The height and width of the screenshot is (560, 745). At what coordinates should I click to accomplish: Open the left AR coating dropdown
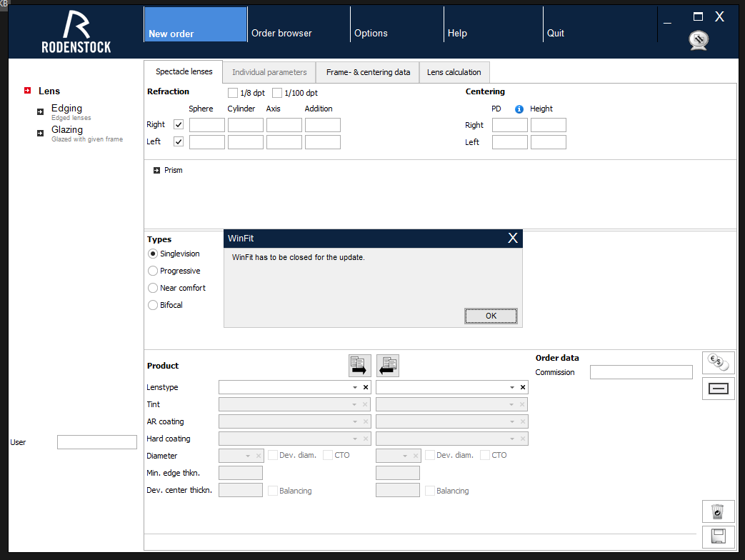click(354, 421)
